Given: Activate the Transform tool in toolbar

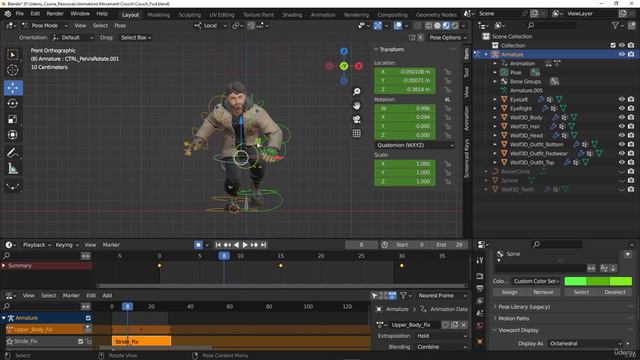Looking at the screenshot, I should click(x=13, y=135).
